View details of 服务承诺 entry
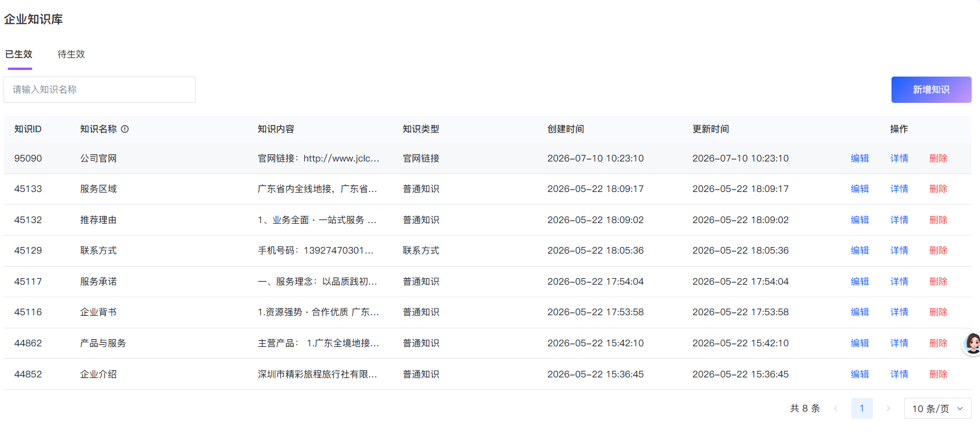Viewport: 980px width, 439px height. (899, 282)
